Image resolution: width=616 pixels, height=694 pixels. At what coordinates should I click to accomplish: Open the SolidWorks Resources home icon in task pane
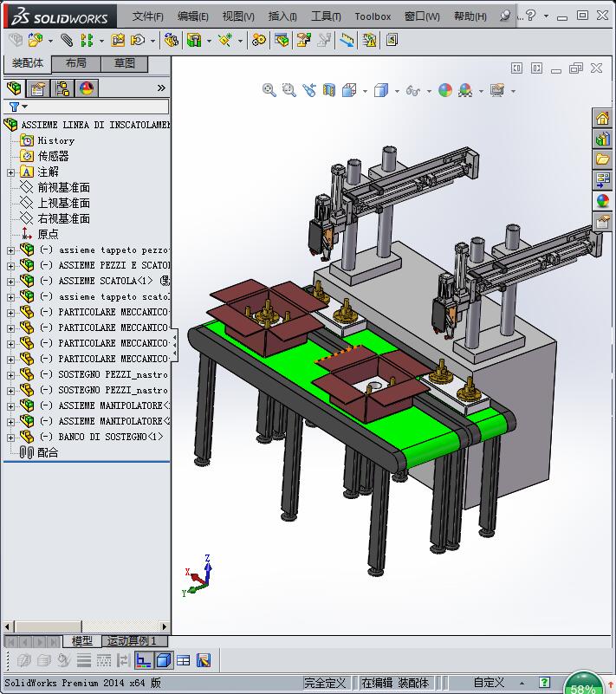[602, 118]
